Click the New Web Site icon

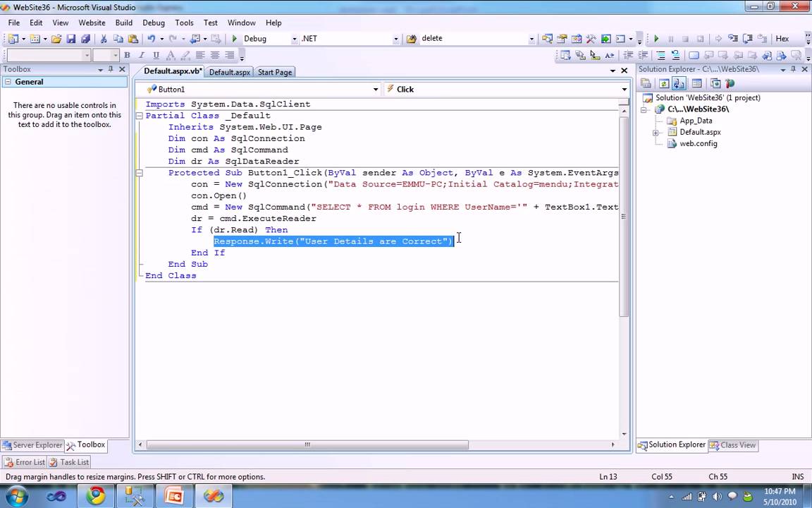tap(13, 39)
